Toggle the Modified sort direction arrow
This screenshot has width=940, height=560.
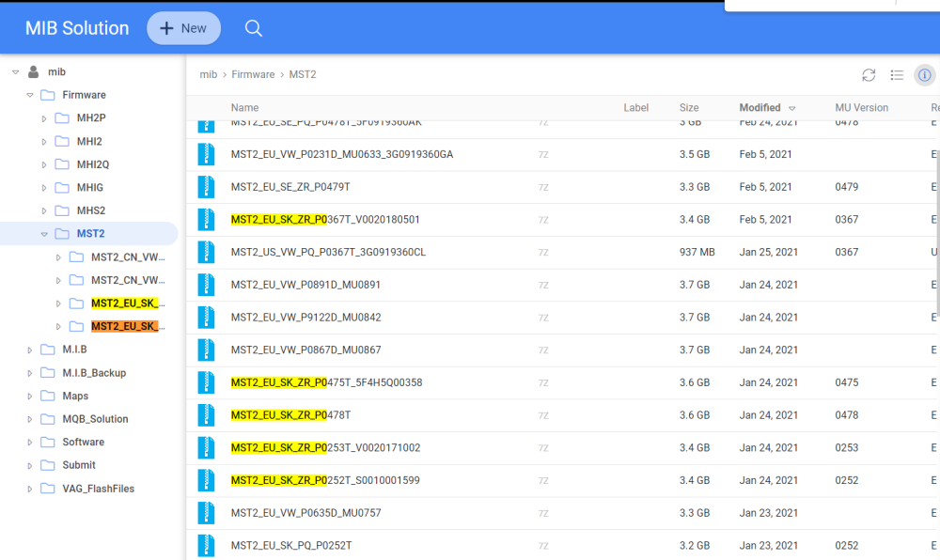[791, 108]
